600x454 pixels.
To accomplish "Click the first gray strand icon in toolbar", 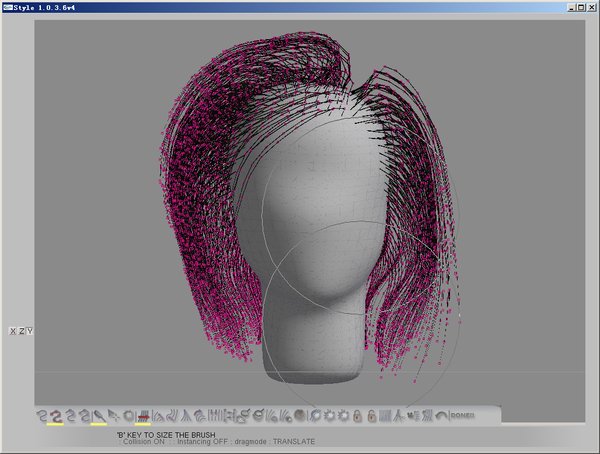I will pyautogui.click(x=42, y=415).
